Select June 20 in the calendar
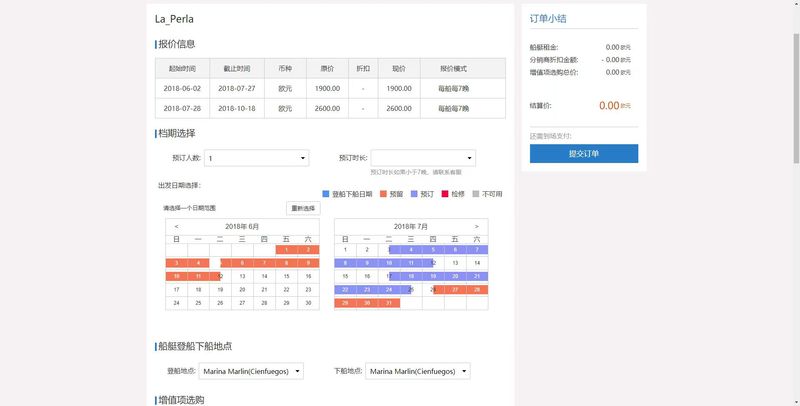 point(242,290)
